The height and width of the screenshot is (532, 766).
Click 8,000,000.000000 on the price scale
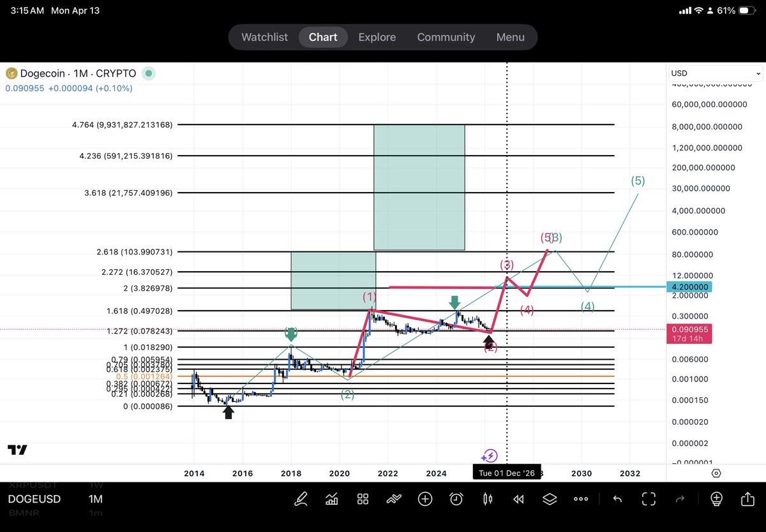(x=707, y=126)
